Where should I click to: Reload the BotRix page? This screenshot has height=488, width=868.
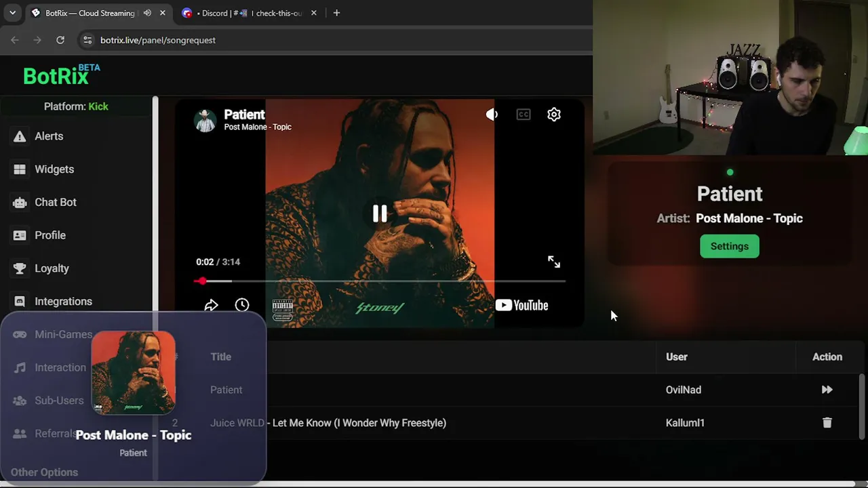(x=60, y=40)
